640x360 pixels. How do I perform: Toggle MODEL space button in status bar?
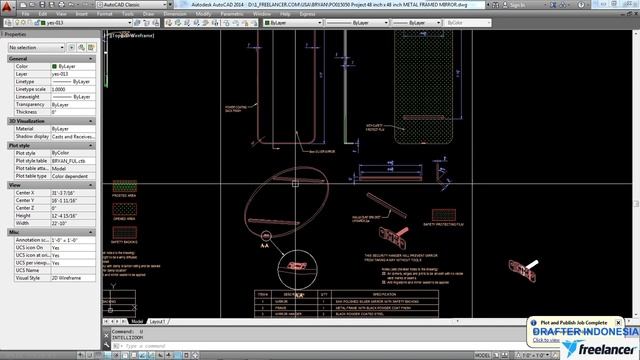482,356
